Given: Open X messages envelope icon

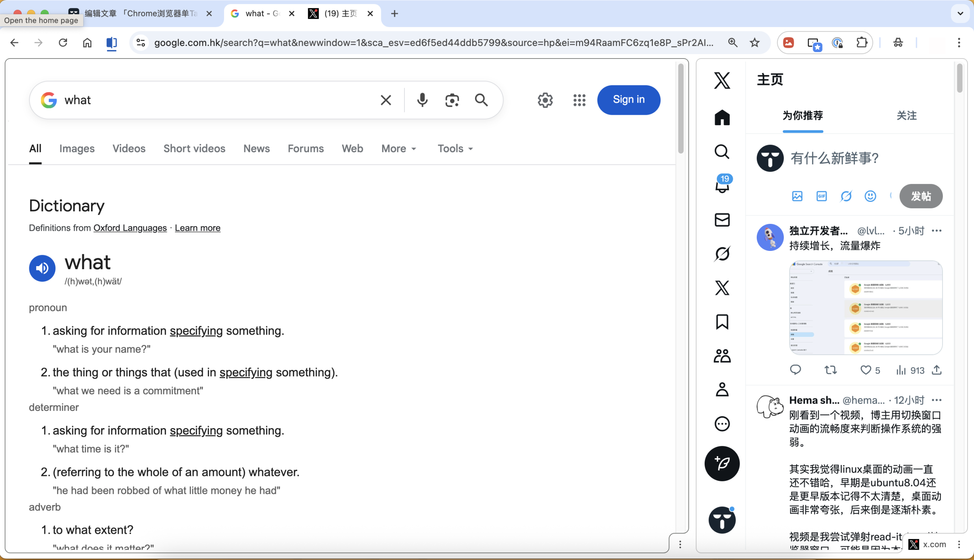Looking at the screenshot, I should point(722,220).
